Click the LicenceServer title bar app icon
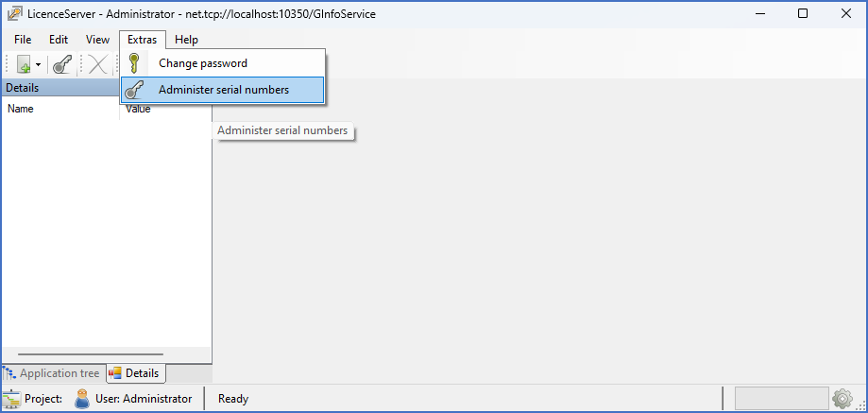The width and height of the screenshot is (868, 413). (x=14, y=14)
